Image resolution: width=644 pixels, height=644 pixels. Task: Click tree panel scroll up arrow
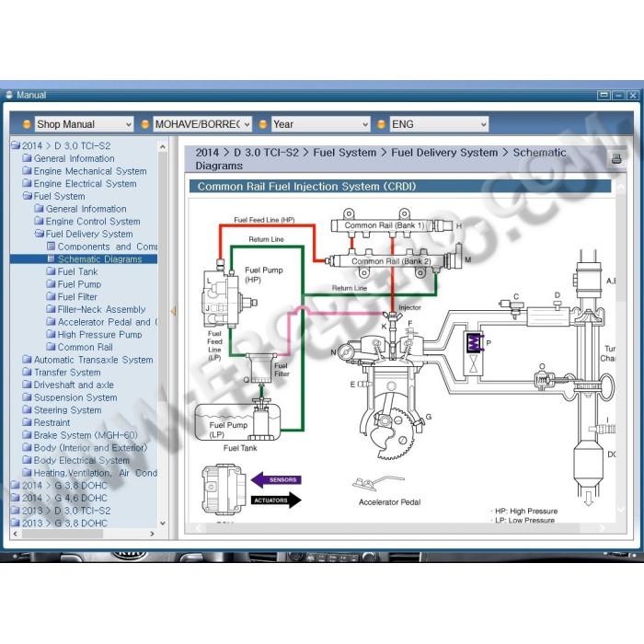(x=163, y=146)
